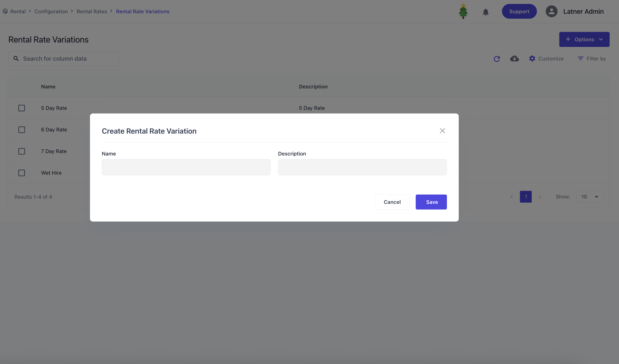Open the Filter by option
619x364 pixels.
591,59
